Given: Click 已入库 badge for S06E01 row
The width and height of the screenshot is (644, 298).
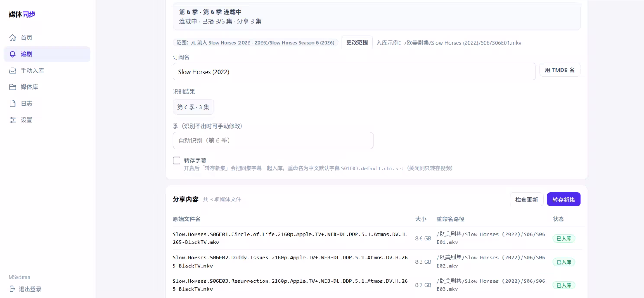Looking at the screenshot, I should [x=564, y=239].
